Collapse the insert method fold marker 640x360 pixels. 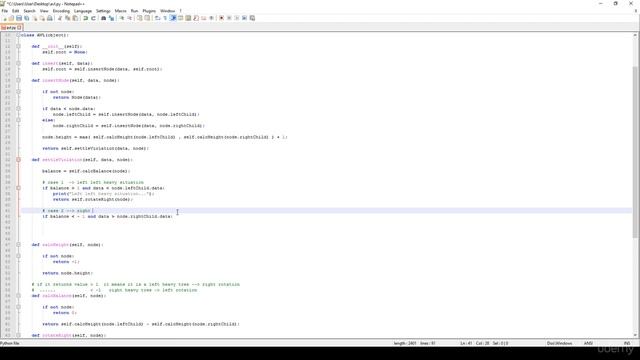pyautogui.click(x=18, y=63)
